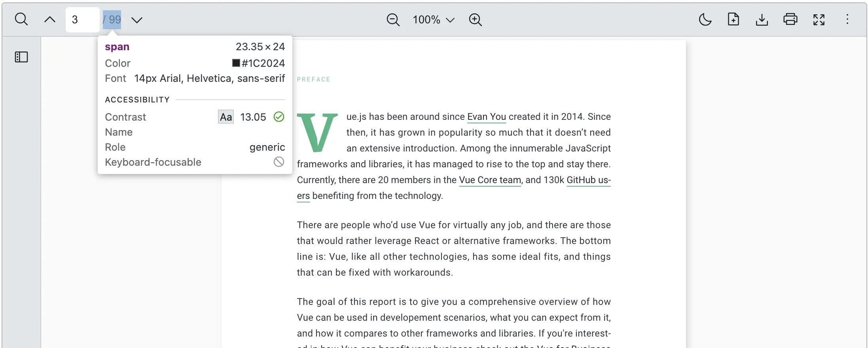Open the Vue Core team link
The image size is (868, 348).
(490, 180)
